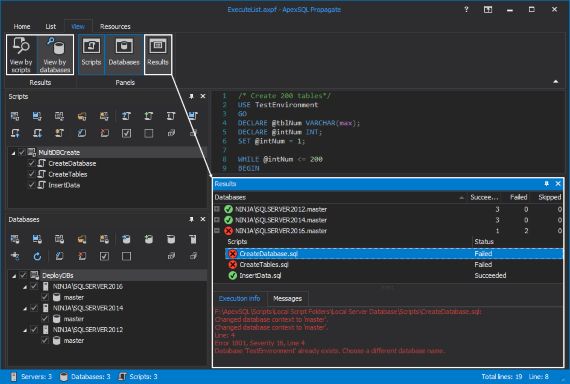Collapse NINJA\SQLSERVER2012 node in Databases tree
Viewport: 570px width, 384px height.
click(25, 330)
